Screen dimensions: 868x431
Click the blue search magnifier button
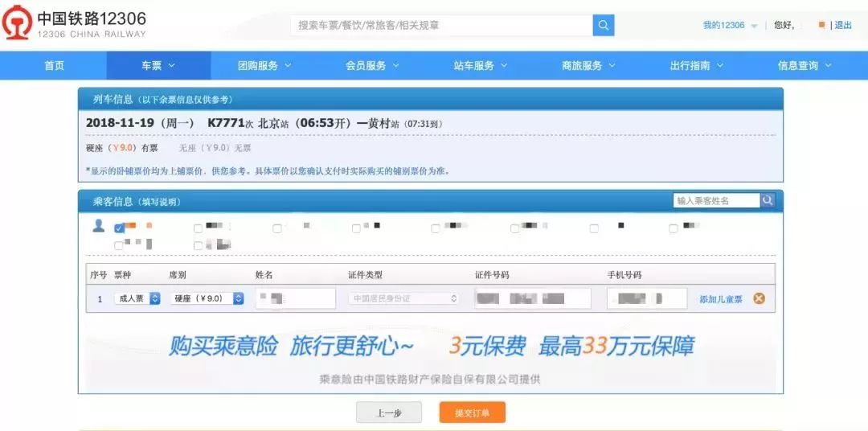click(604, 25)
